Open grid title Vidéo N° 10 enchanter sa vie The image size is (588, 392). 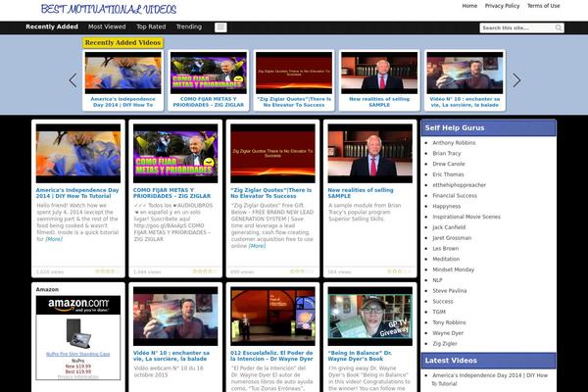click(x=171, y=356)
